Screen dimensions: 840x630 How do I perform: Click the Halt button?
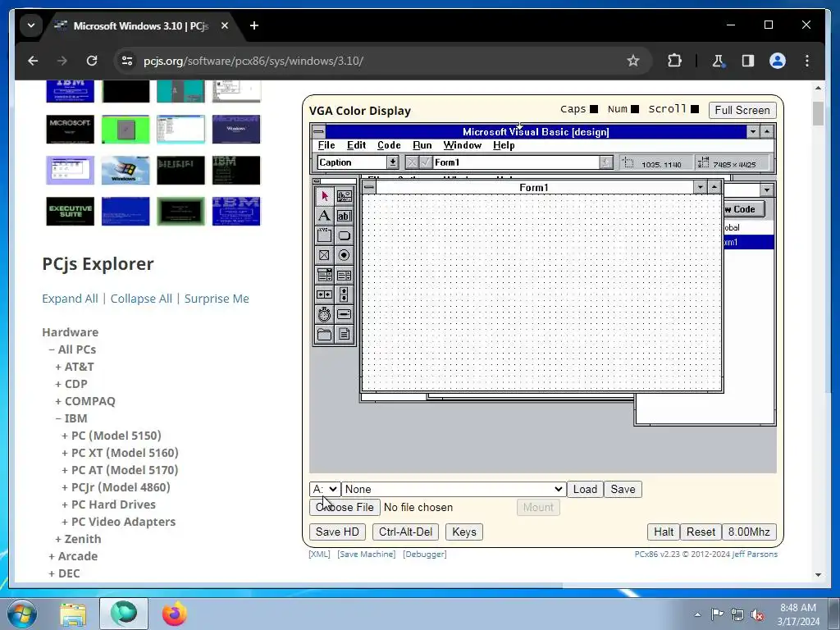point(664,532)
